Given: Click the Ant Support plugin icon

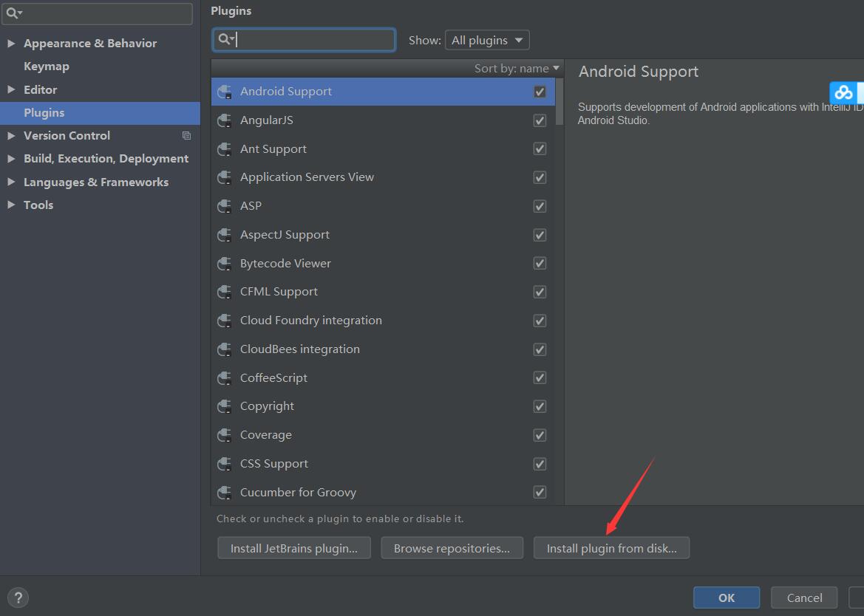Looking at the screenshot, I should [225, 149].
